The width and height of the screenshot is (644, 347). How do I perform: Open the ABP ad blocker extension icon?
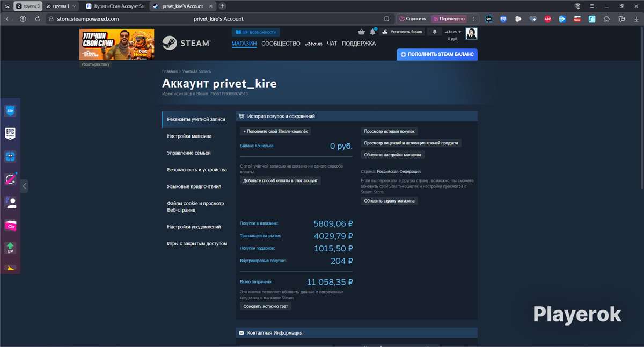click(x=547, y=19)
